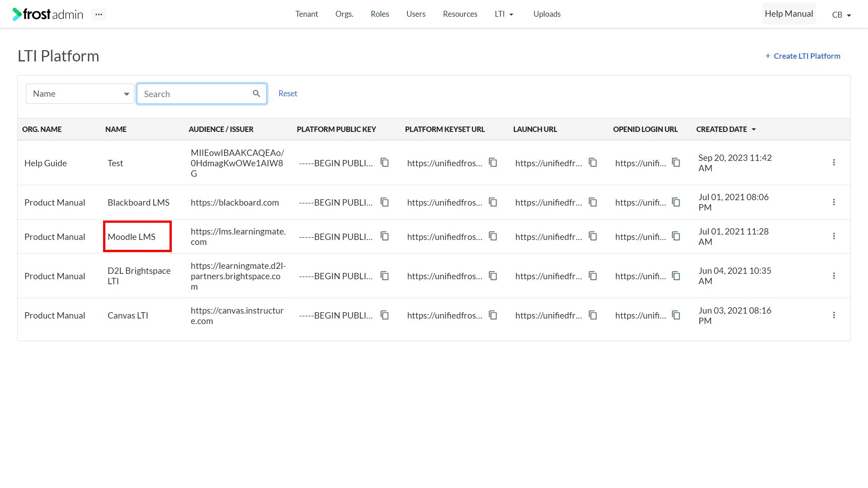
Task: Copy platform keyset URL for Test row
Action: click(493, 162)
